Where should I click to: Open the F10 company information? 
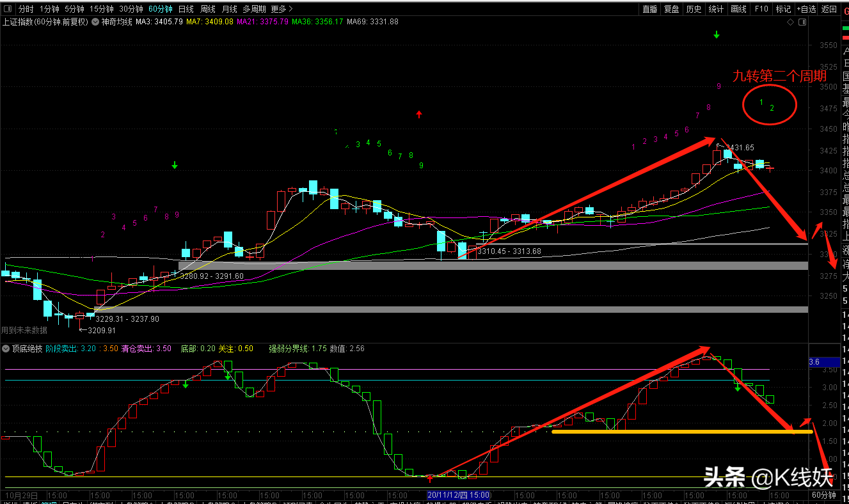[761, 9]
